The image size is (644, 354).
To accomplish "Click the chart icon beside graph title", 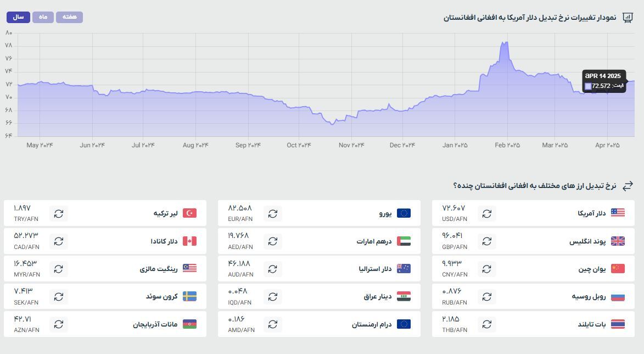I will coord(628,18).
